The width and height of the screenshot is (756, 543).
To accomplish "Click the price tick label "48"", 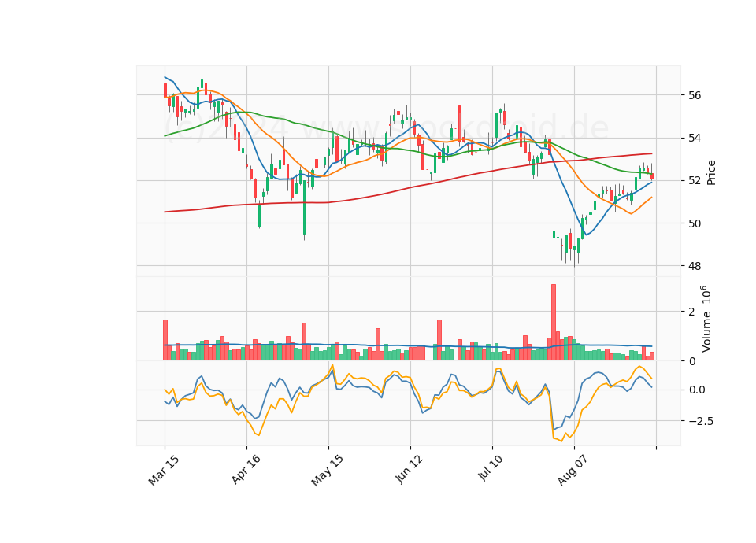I will click(x=695, y=266).
